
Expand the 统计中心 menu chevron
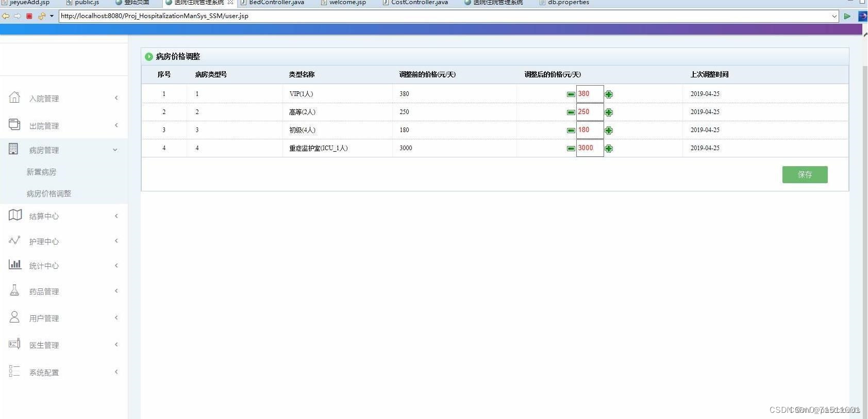click(116, 265)
